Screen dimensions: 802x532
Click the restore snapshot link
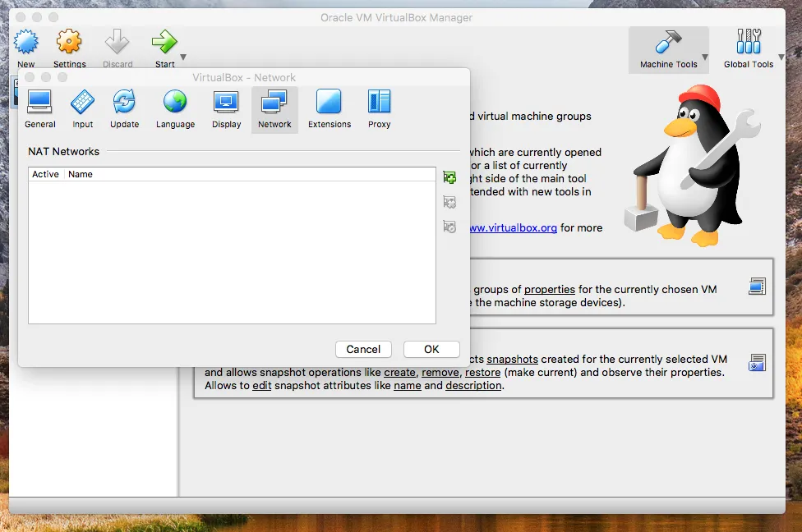tap(482, 373)
